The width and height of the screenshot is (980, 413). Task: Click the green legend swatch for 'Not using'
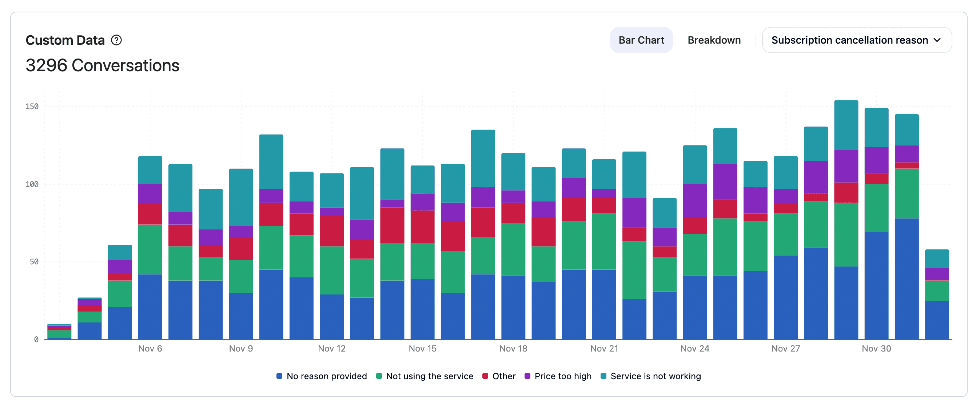click(379, 376)
